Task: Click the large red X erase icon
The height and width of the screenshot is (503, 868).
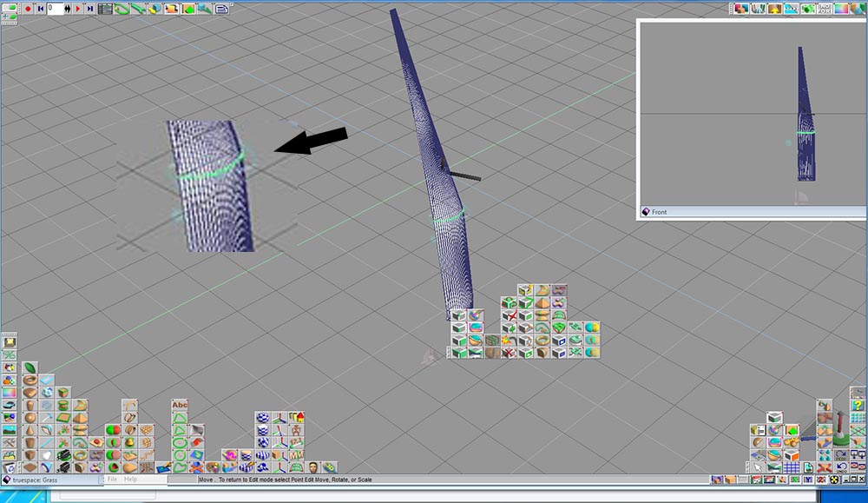Action: (825, 467)
